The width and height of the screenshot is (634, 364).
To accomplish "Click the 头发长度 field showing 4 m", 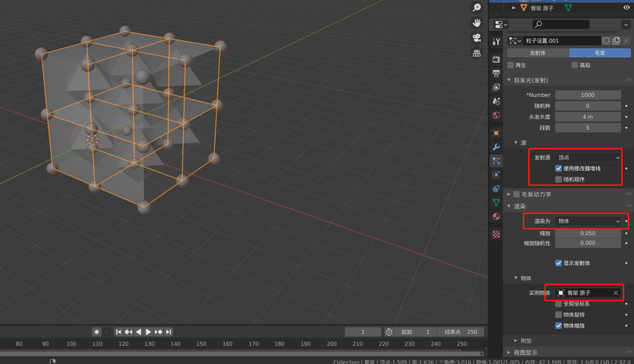I will [x=588, y=116].
